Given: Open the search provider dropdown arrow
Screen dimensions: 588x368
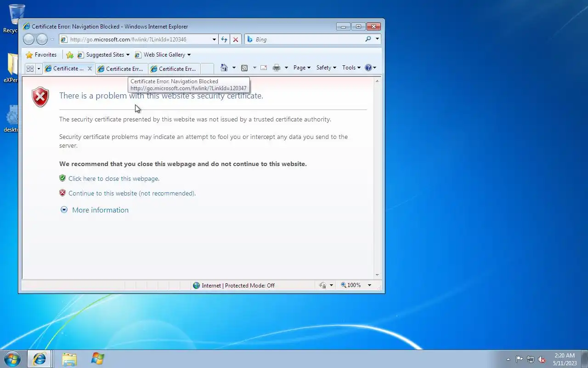Looking at the screenshot, I should pyautogui.click(x=377, y=39).
